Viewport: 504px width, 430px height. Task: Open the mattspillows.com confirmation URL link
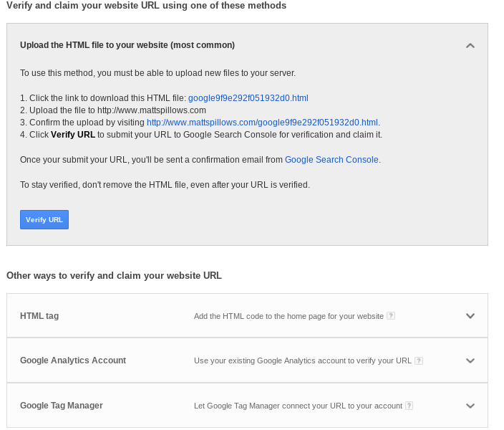coord(262,123)
